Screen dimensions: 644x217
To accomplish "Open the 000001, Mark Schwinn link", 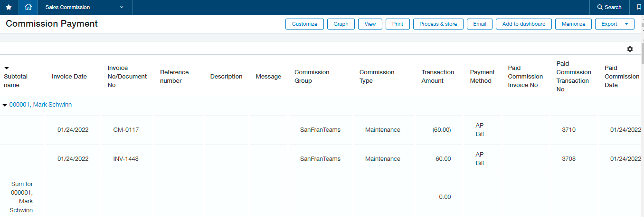I will pos(40,105).
